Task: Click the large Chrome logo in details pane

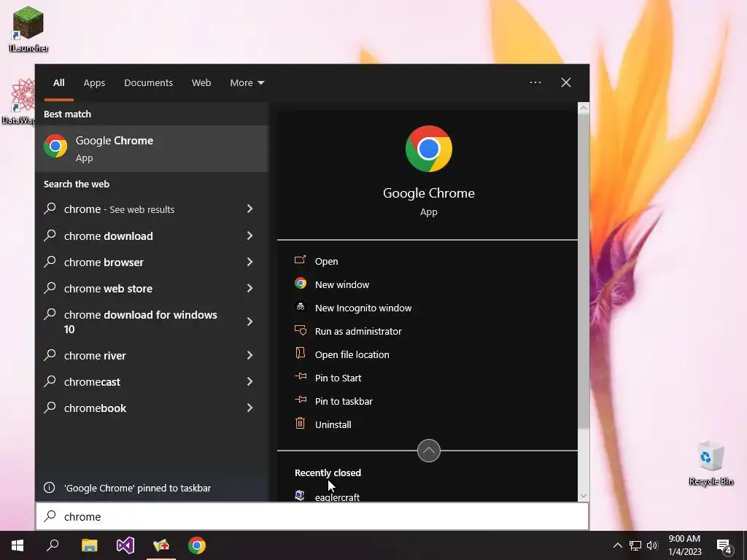Action: pyautogui.click(x=428, y=149)
